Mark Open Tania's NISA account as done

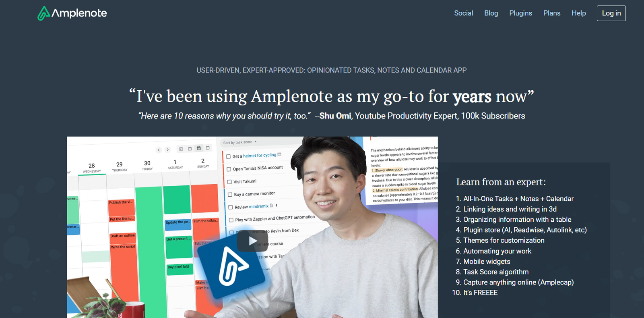tap(229, 169)
